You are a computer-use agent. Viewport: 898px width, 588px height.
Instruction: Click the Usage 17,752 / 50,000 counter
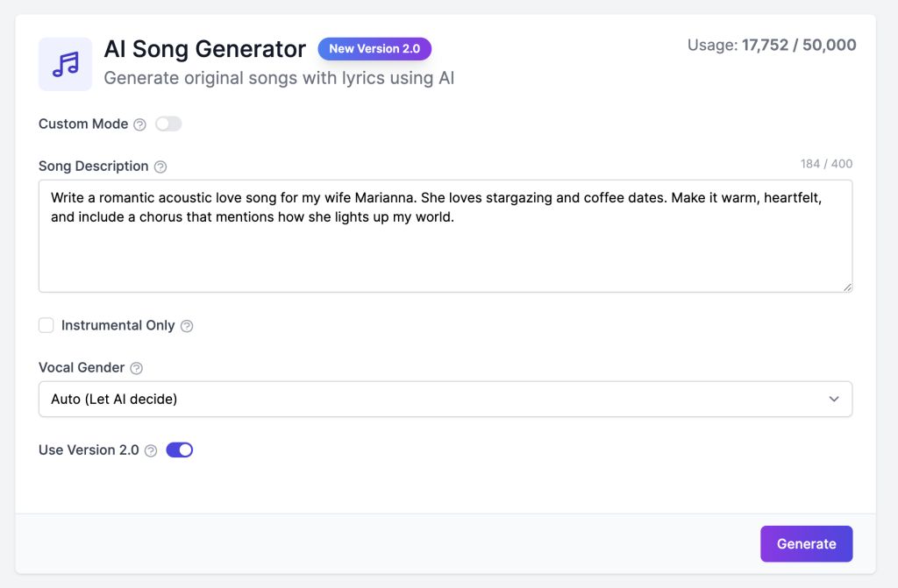(772, 46)
